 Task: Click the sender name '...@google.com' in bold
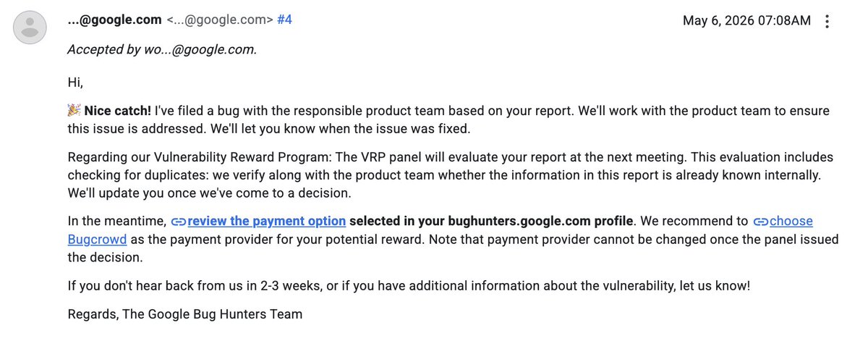tap(114, 20)
